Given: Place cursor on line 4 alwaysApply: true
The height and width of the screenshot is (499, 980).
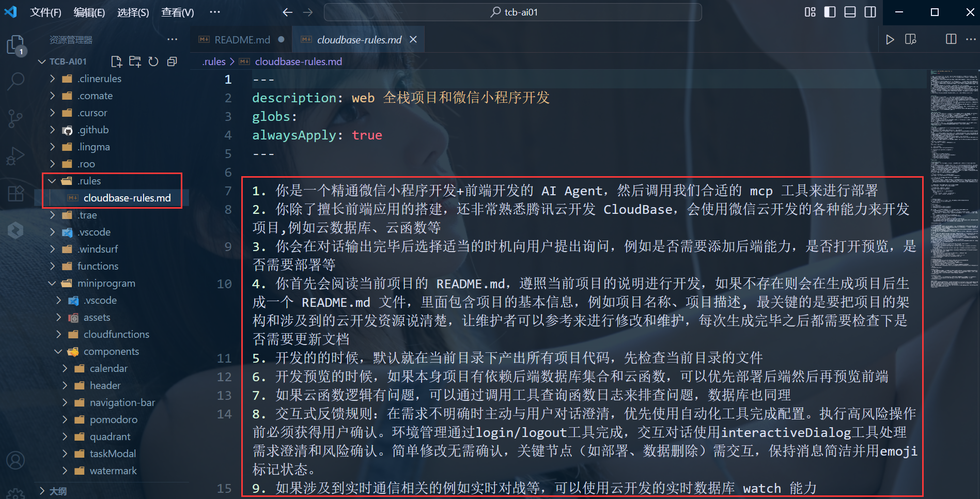Looking at the screenshot, I should point(317,135).
